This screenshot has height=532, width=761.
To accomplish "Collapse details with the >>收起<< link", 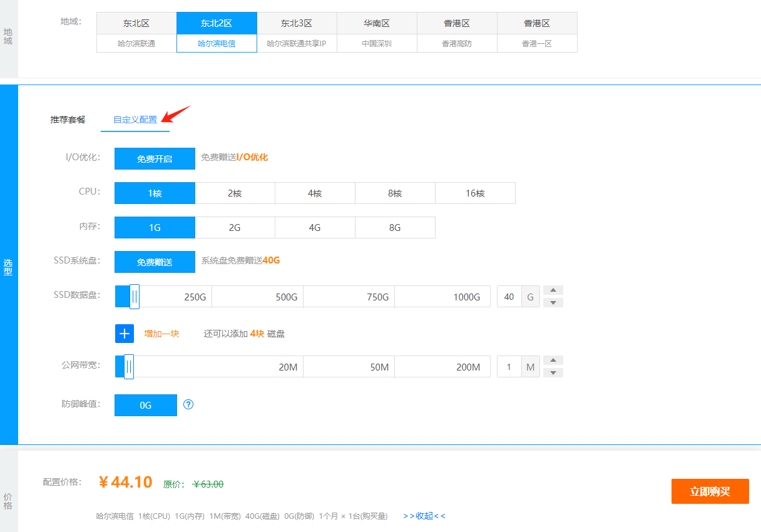I will point(424,516).
